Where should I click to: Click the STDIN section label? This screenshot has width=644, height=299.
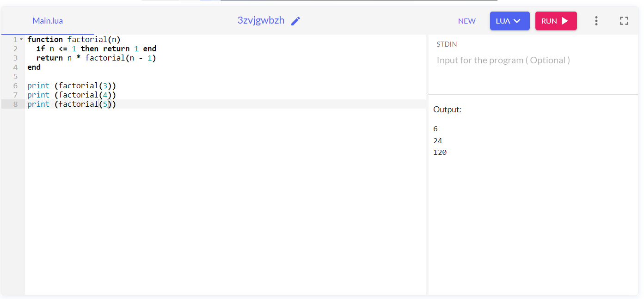pyautogui.click(x=447, y=44)
